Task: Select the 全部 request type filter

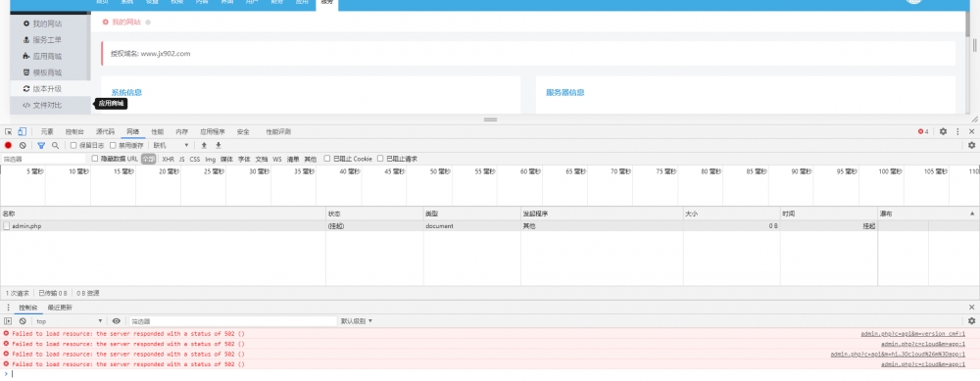Action: point(148,160)
